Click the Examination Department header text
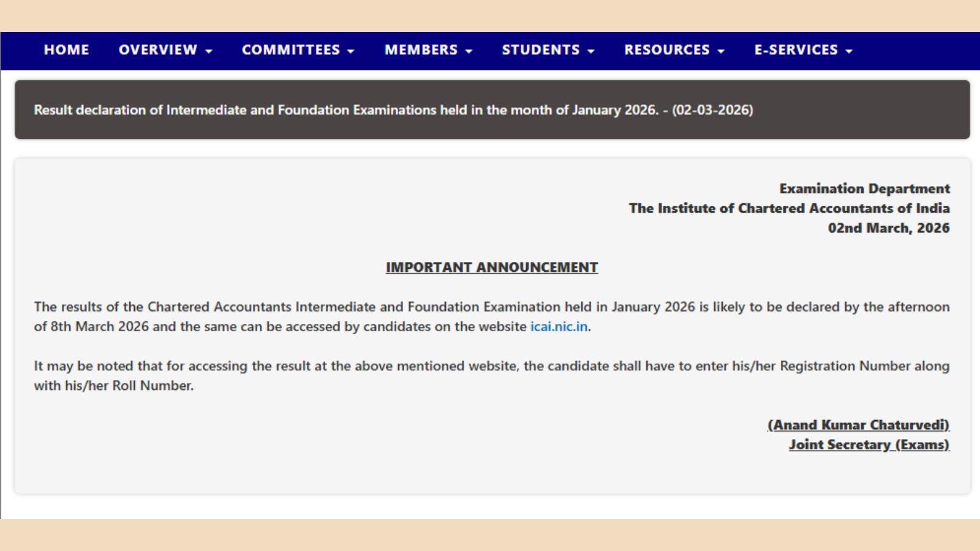 pos(864,189)
